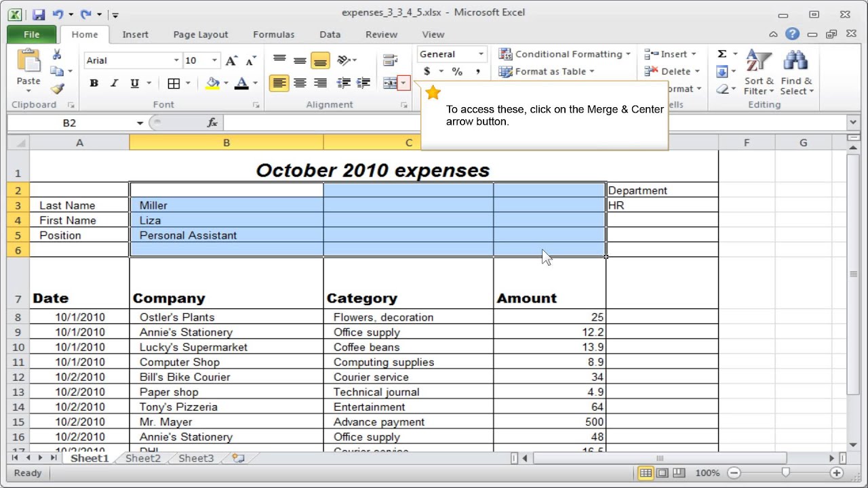The height and width of the screenshot is (488, 868).
Task: Switch to the Formulas ribbon tab
Action: click(273, 35)
